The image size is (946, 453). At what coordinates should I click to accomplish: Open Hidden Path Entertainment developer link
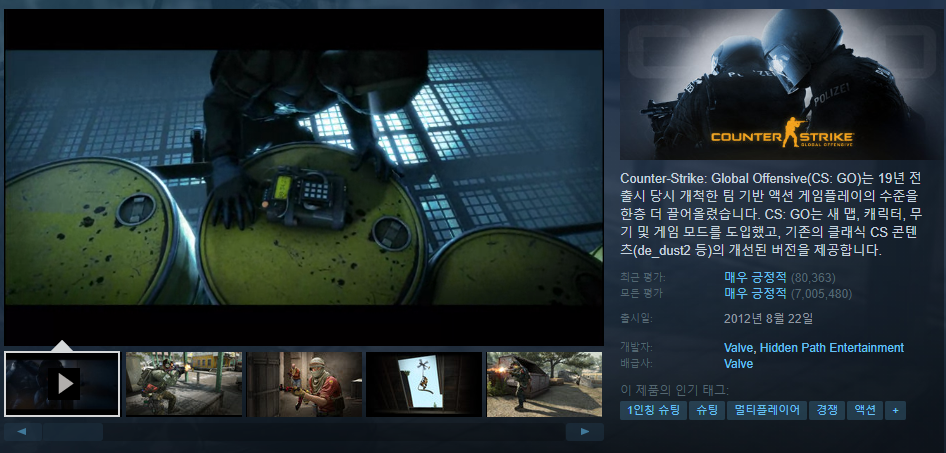832,347
